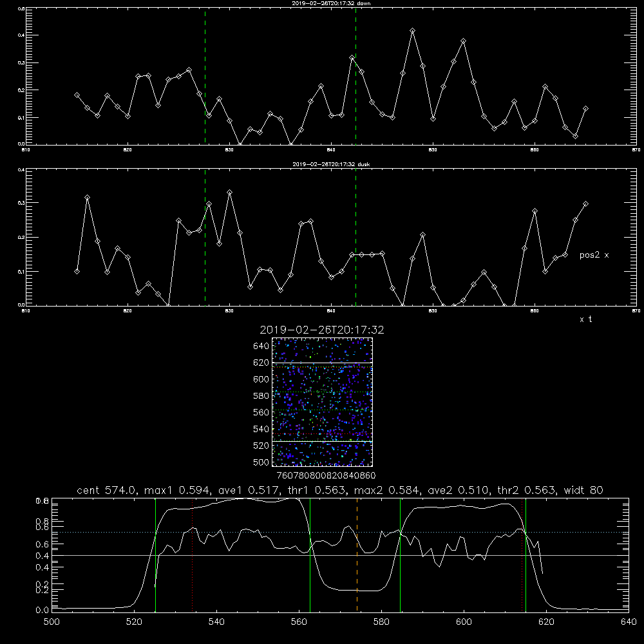Click the colored pixel image in the center
644x644 pixels.
pyautogui.click(x=322, y=402)
